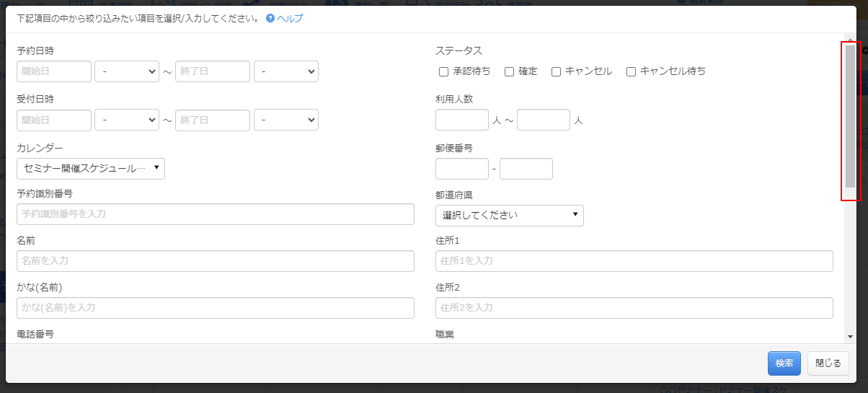
Task: Select the かな(名前) input field
Action: click(x=215, y=308)
